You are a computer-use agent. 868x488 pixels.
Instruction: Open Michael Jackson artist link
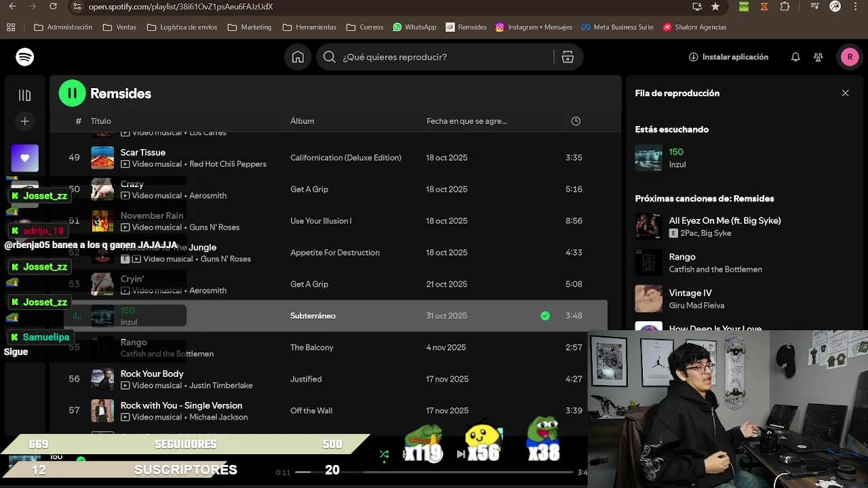tap(218, 418)
